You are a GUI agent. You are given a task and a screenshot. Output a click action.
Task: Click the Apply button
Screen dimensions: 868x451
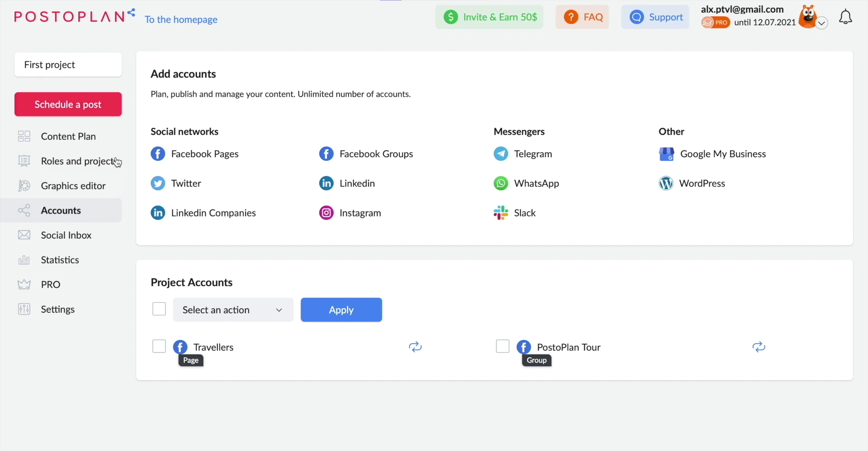click(341, 310)
